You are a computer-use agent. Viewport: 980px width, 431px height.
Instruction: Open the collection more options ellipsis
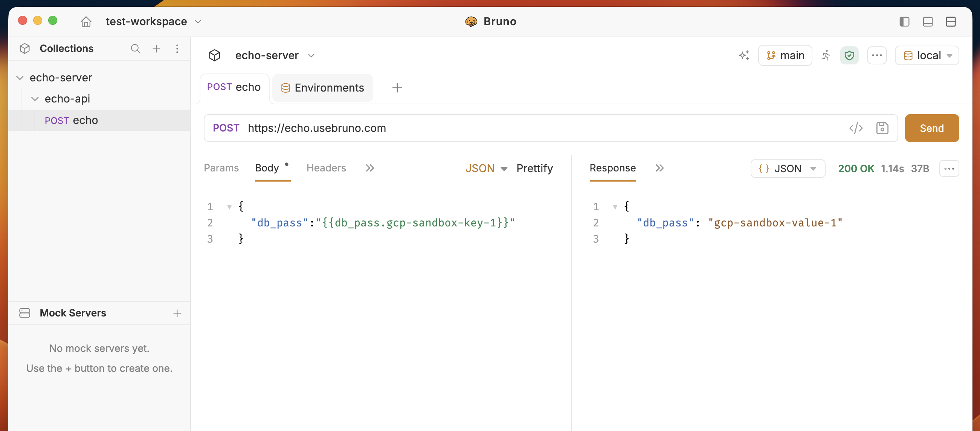(x=877, y=55)
